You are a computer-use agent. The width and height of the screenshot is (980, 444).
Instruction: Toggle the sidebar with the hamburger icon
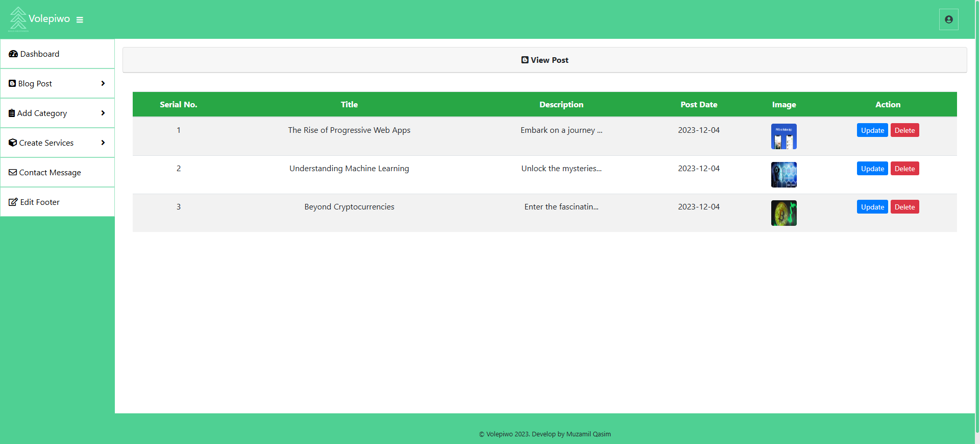80,20
